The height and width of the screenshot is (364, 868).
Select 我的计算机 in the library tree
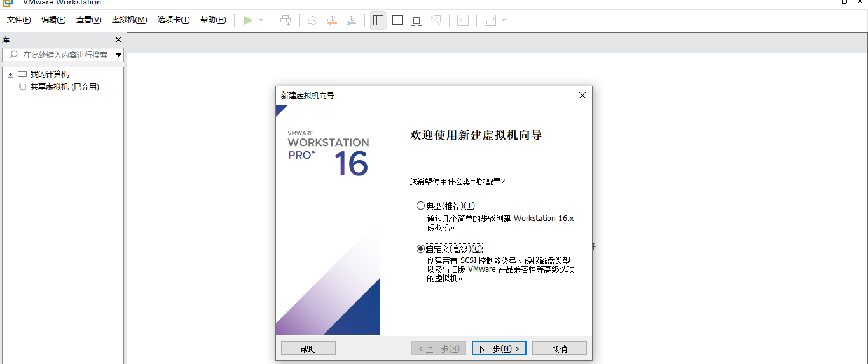(x=50, y=74)
